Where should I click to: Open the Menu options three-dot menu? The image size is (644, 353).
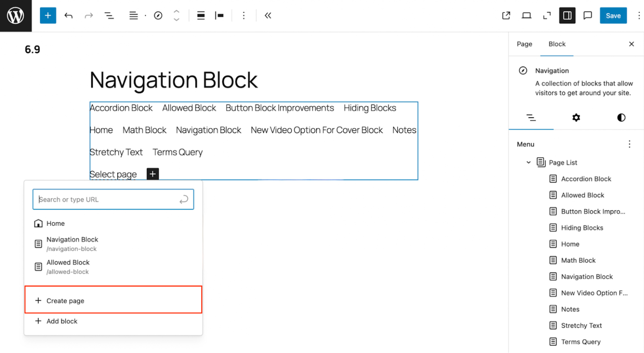pyautogui.click(x=630, y=144)
